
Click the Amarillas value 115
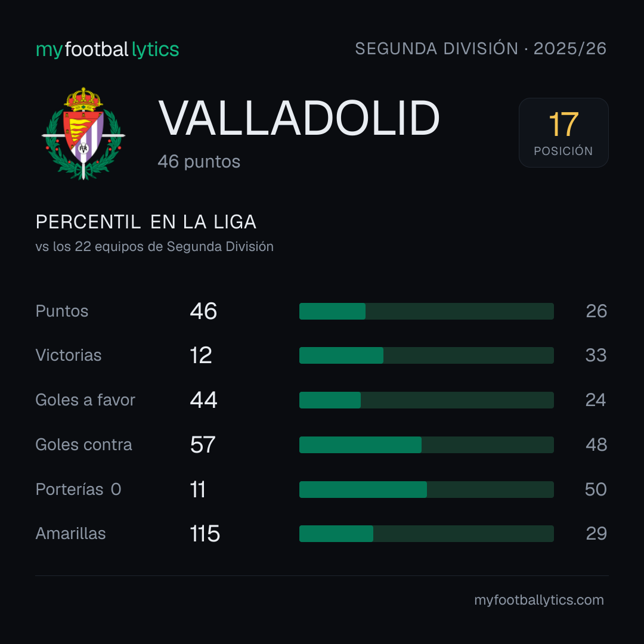pyautogui.click(x=205, y=534)
